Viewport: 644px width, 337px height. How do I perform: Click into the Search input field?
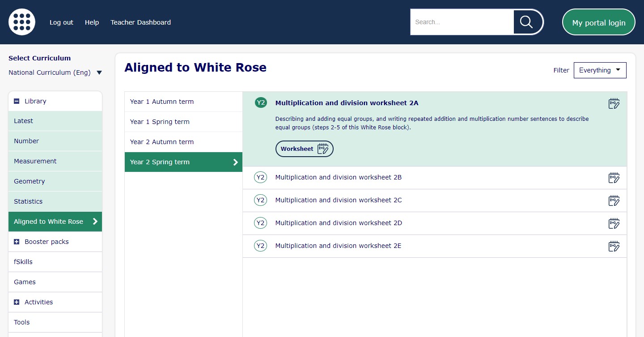click(462, 22)
